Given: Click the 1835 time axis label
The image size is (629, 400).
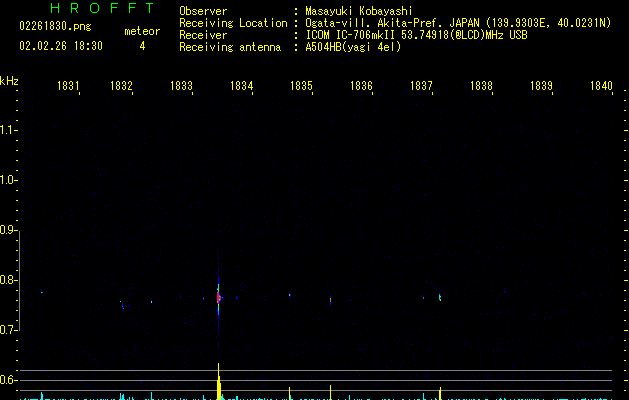Looking at the screenshot, I should 301,86.
